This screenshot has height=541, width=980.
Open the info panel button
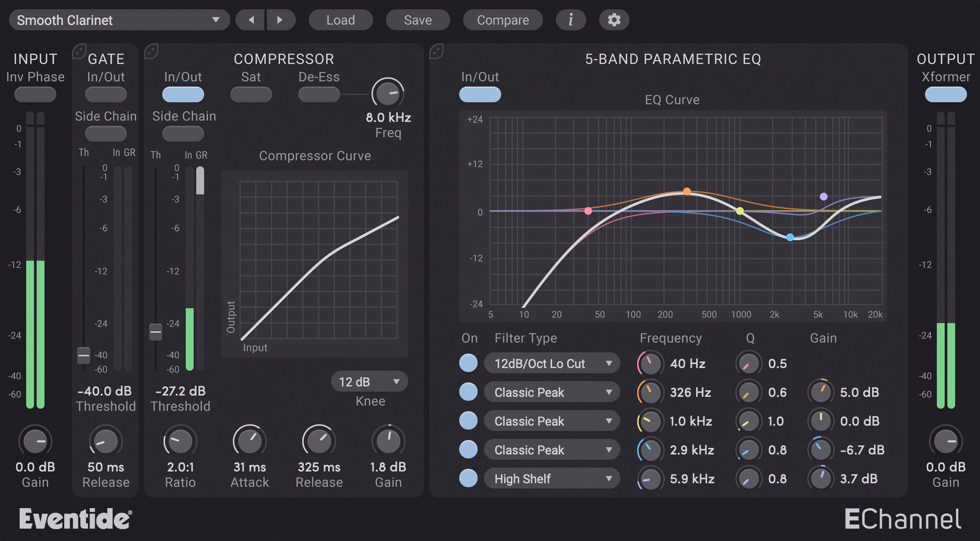pyautogui.click(x=571, y=20)
